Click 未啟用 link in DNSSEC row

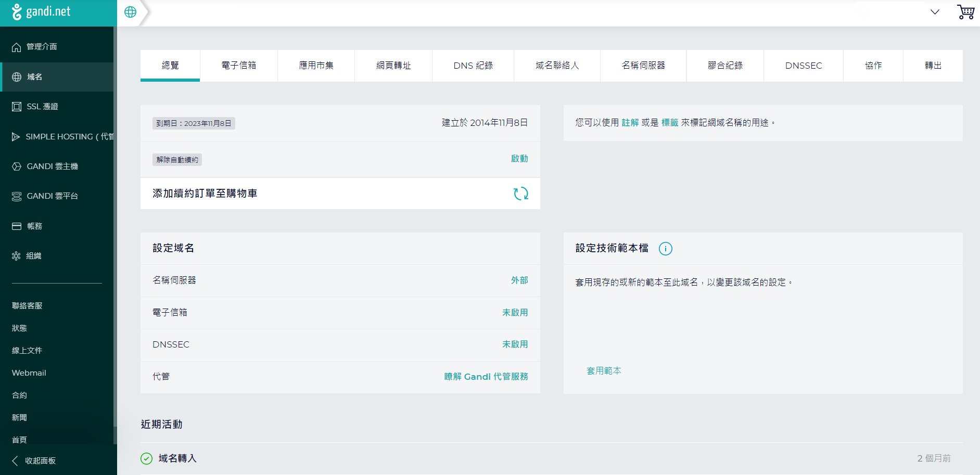point(515,344)
